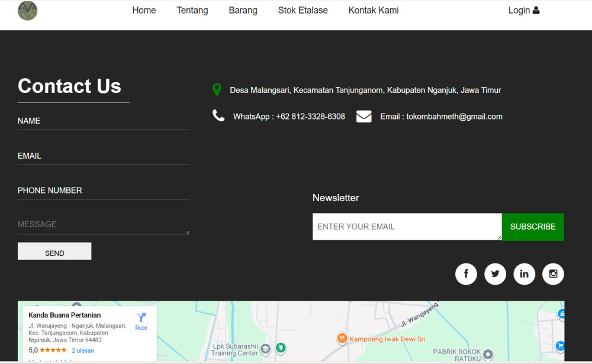The height and width of the screenshot is (364, 592).
Task: Open the 2 ulasan reviews link
Action: (x=83, y=350)
